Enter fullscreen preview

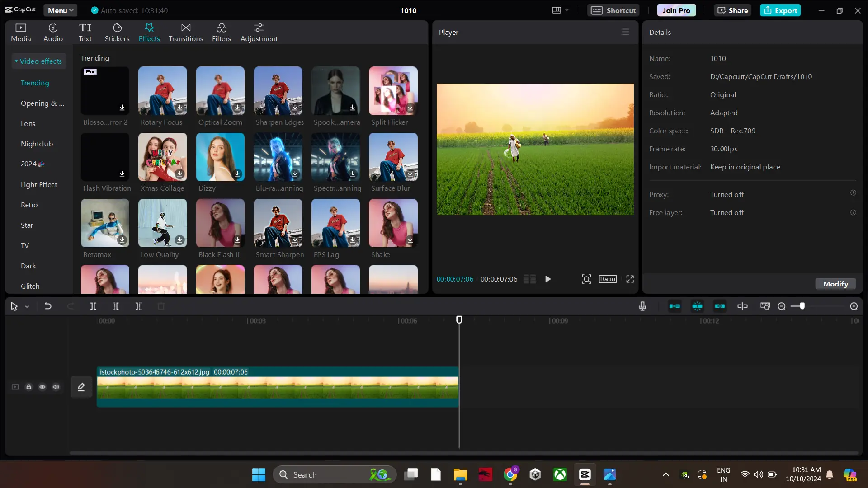coord(630,279)
